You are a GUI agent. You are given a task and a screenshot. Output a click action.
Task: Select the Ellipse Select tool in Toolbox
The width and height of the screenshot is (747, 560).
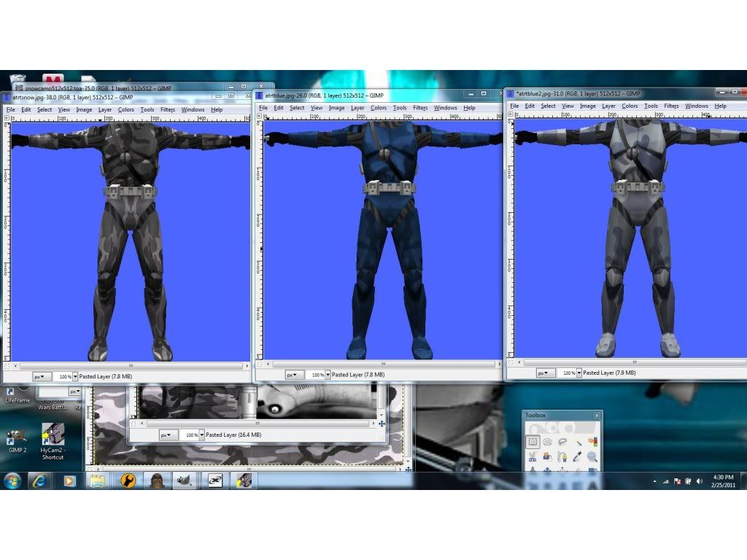[547, 442]
